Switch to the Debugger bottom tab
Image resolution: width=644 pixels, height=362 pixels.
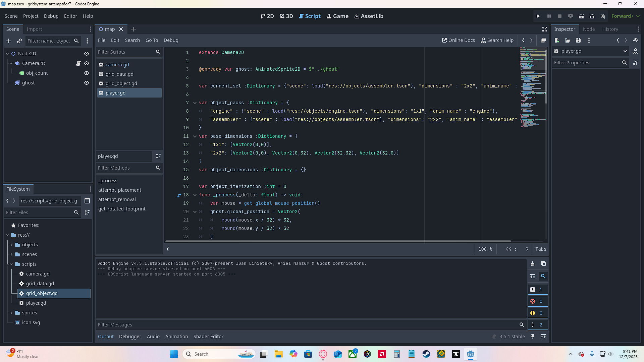[130, 337]
